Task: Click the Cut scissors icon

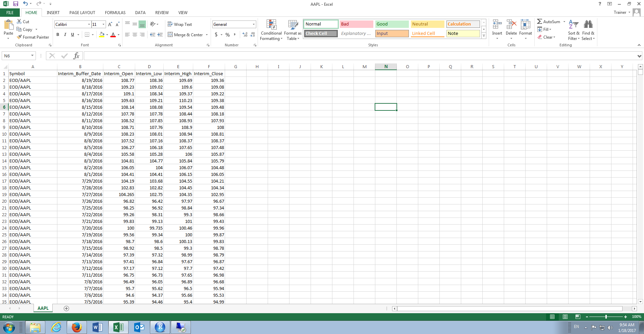Action: 19,21
